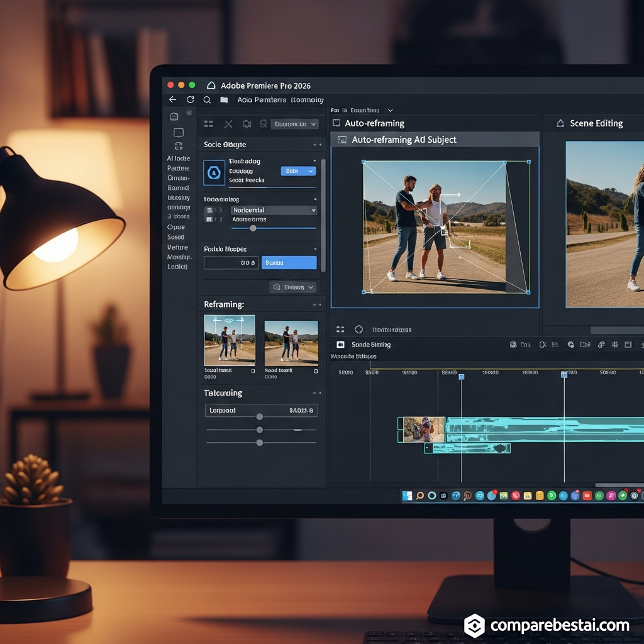Click the chat-bubble icon in the panel toolbar

click(247, 124)
